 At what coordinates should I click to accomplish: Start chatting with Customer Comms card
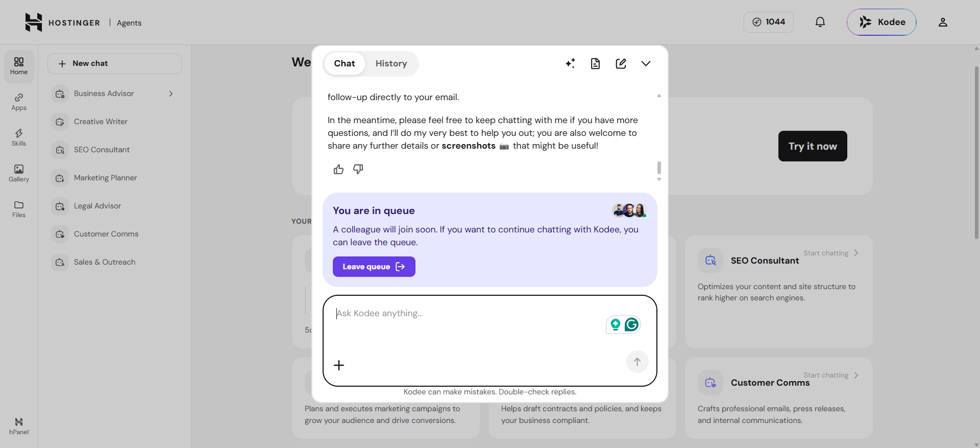(x=831, y=375)
